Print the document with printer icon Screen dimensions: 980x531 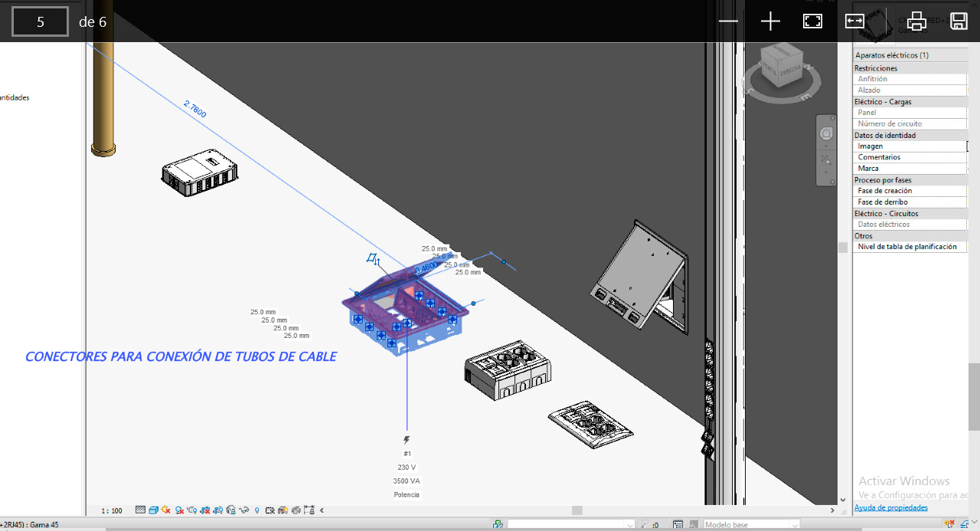[916, 21]
